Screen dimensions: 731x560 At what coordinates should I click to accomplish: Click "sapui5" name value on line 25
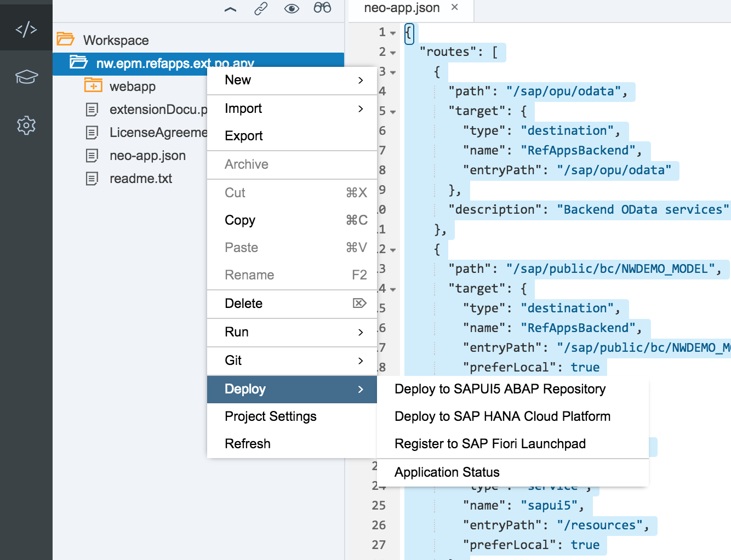click(549, 505)
